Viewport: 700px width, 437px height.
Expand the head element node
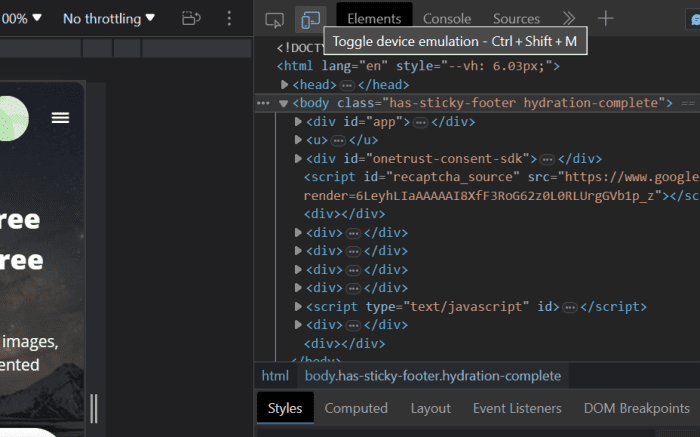pyautogui.click(x=285, y=85)
